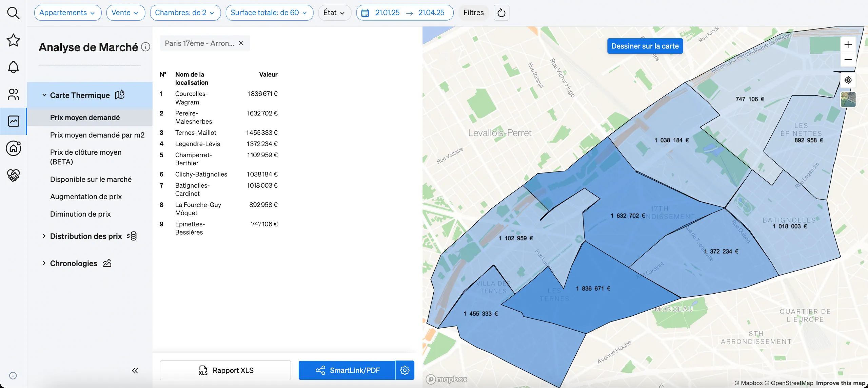Click Courcelles-Wagram table row
Screen dimensions: 868x388
[x=219, y=98]
